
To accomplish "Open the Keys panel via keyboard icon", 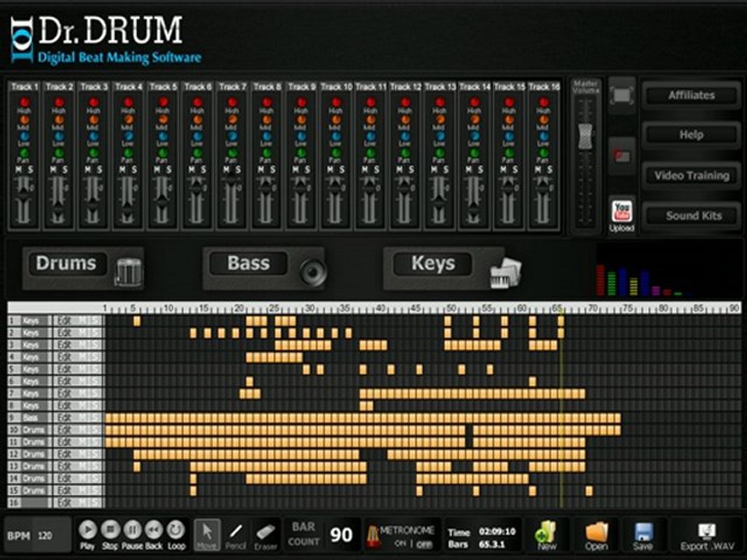I will [506, 273].
